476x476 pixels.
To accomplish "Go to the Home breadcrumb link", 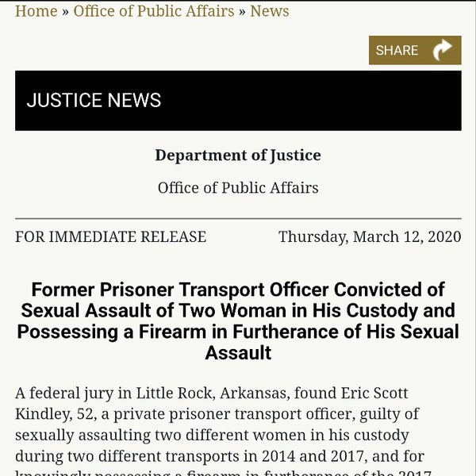I will click(36, 11).
